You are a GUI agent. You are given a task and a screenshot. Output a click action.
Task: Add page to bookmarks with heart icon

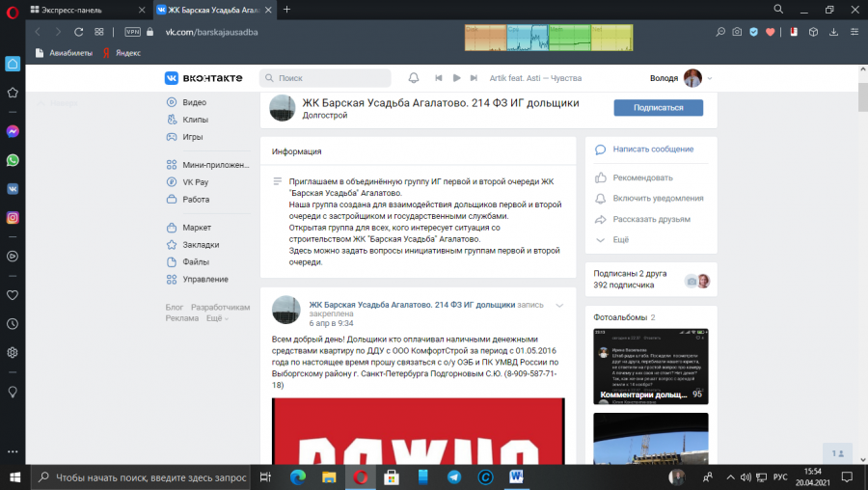(770, 32)
